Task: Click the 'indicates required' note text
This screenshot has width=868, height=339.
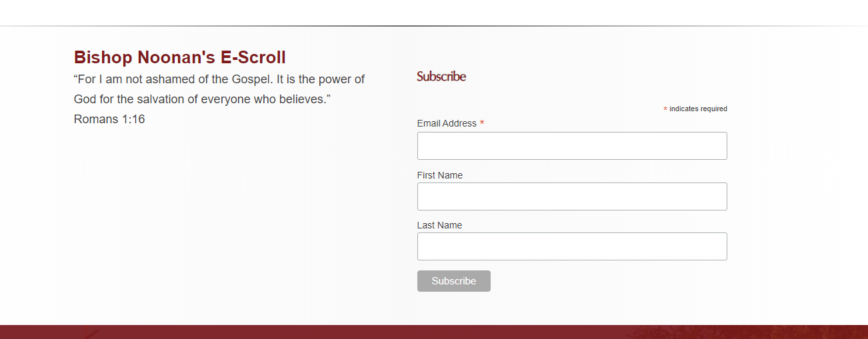Action: (x=698, y=109)
